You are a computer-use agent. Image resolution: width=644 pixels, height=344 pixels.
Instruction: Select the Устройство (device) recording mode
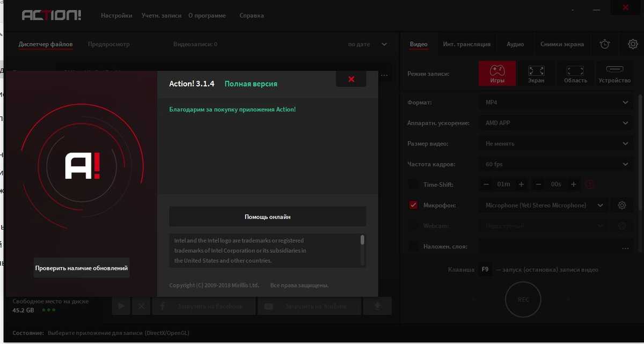click(x=614, y=74)
